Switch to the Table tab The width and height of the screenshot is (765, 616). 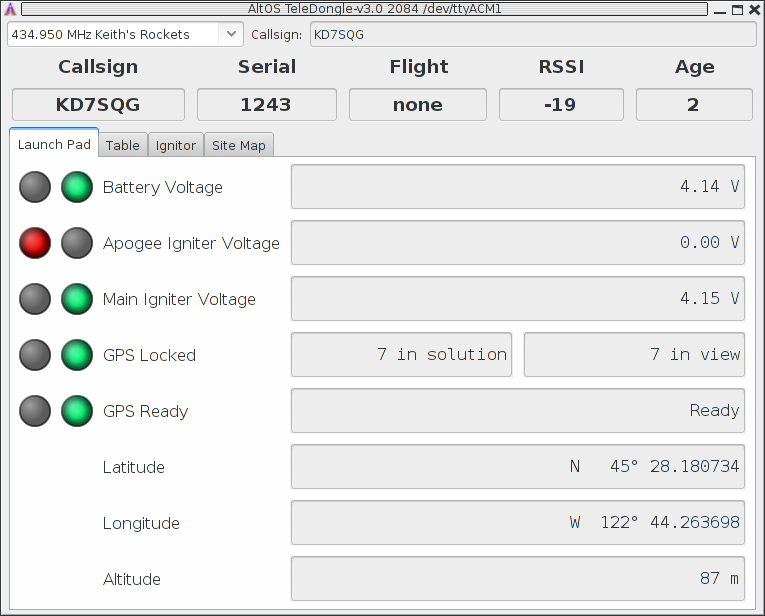pyautogui.click(x=123, y=145)
